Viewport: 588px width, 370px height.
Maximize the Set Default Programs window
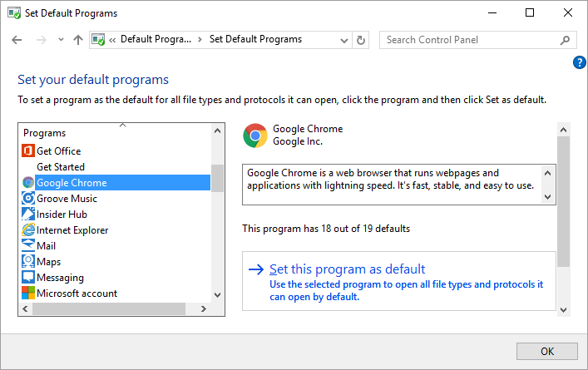(x=530, y=12)
